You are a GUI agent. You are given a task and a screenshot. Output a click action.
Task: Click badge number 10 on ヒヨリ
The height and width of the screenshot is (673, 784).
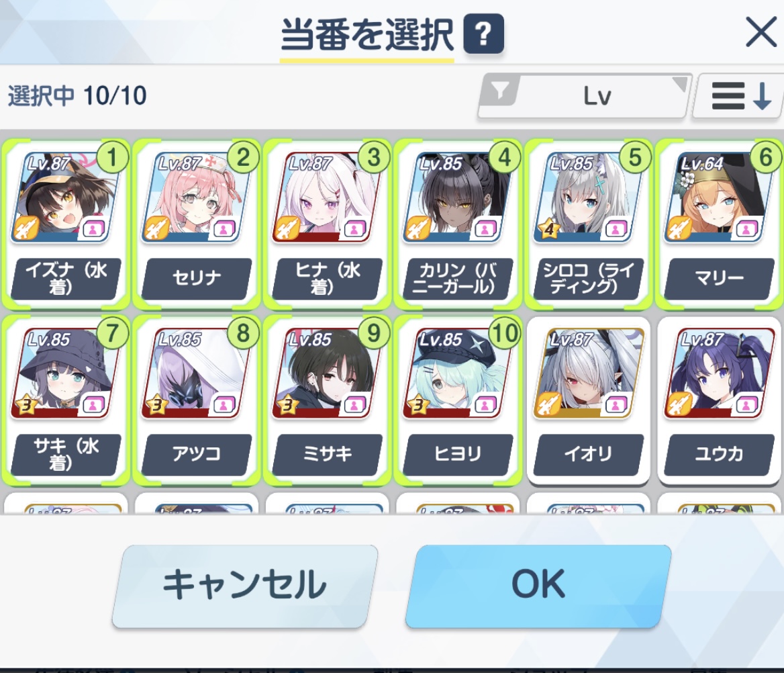(505, 332)
